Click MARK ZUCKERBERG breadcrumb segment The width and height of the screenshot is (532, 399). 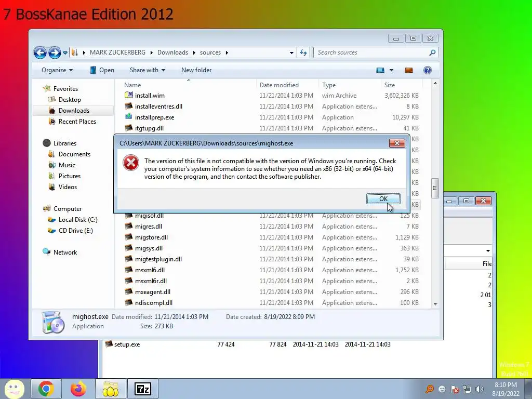tap(117, 52)
